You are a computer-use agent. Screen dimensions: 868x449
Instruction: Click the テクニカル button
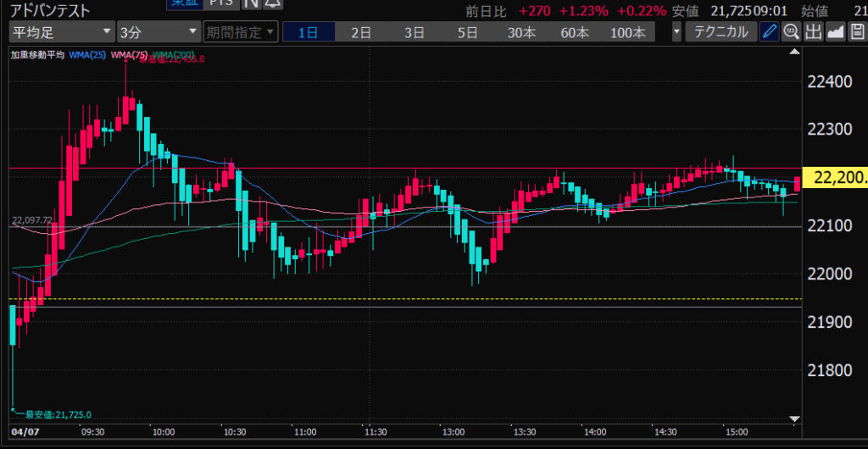[721, 33]
